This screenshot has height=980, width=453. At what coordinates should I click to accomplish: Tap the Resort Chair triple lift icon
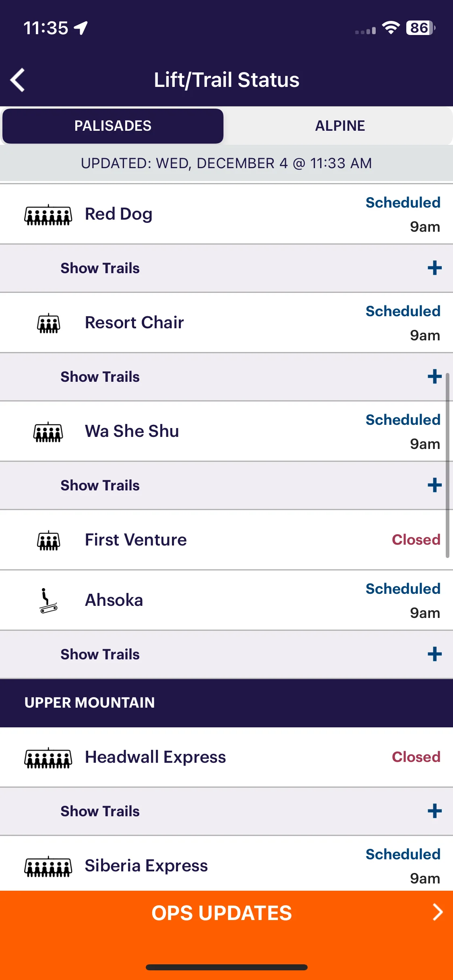pyautogui.click(x=49, y=323)
